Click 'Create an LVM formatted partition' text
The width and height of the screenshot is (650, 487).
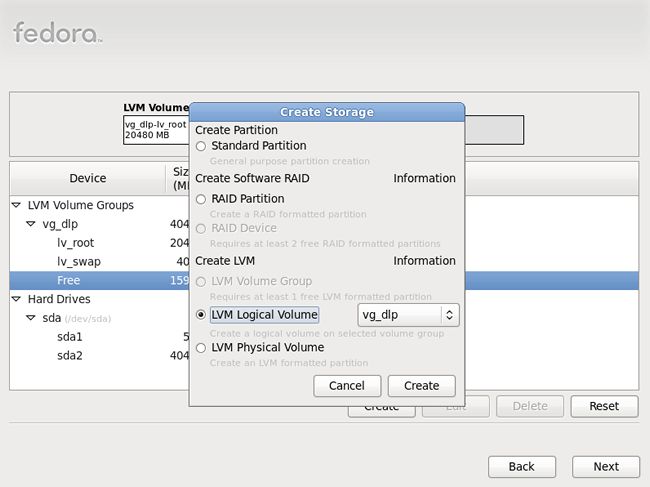pyautogui.click(x=289, y=363)
